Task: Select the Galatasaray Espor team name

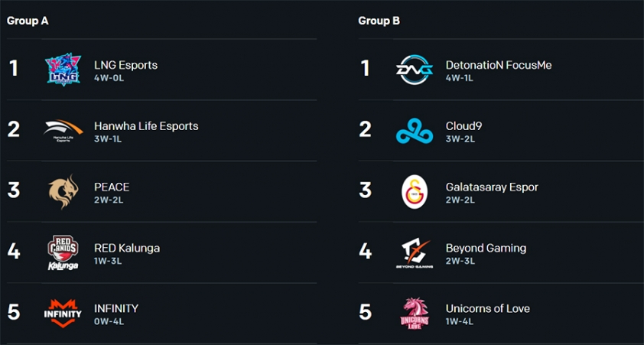Action: (x=492, y=187)
